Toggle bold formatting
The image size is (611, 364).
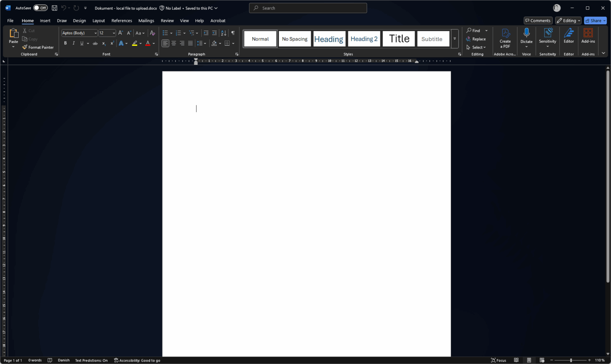click(x=65, y=43)
